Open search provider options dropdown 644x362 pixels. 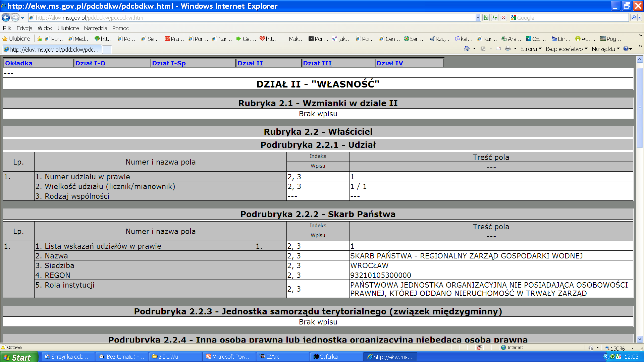click(640, 18)
